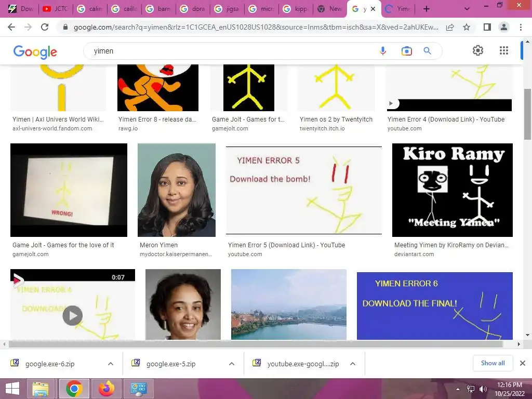
Task: Switch to the barn Google tab
Action: pos(158,9)
